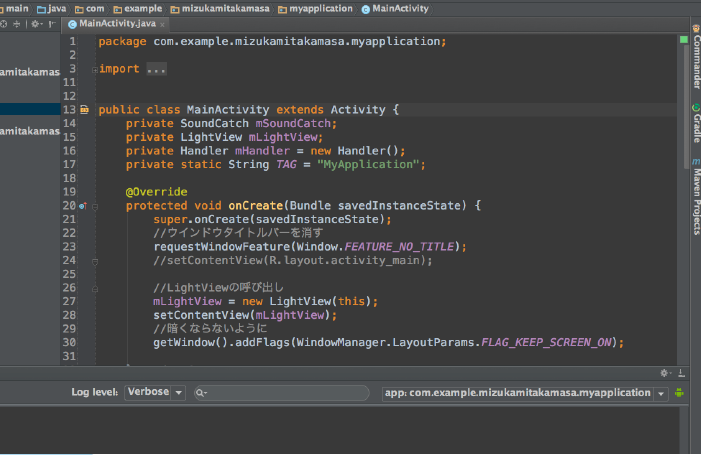
Task: Click the 'myapplication' folder breadcrumb
Action: point(316,8)
